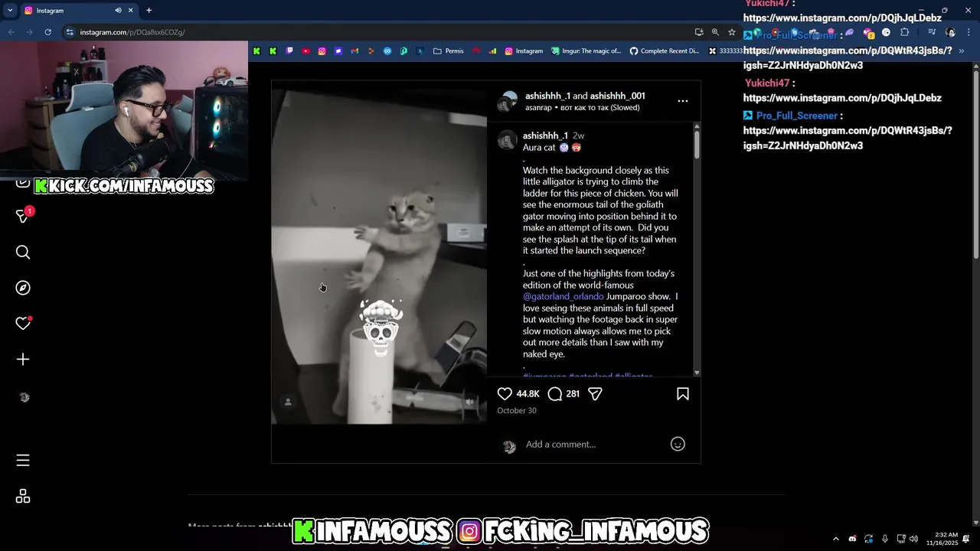Mute the video with the speaker icon
The width and height of the screenshot is (980, 551).
470,402
